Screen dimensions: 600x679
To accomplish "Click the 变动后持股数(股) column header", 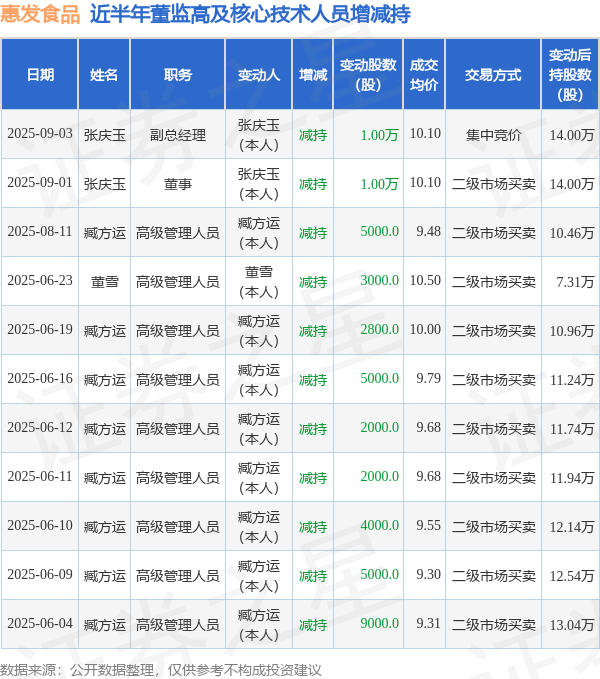I will [x=570, y=74].
